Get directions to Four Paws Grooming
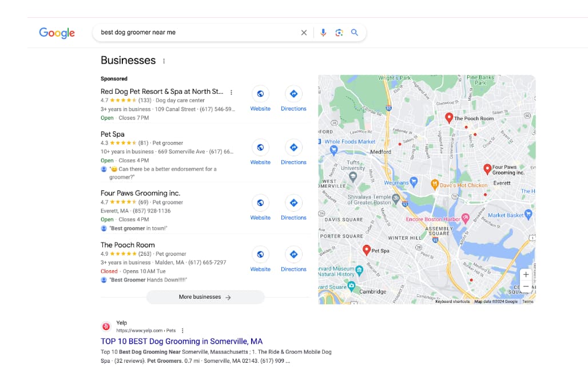This screenshot has height=380, width=588. [x=293, y=203]
